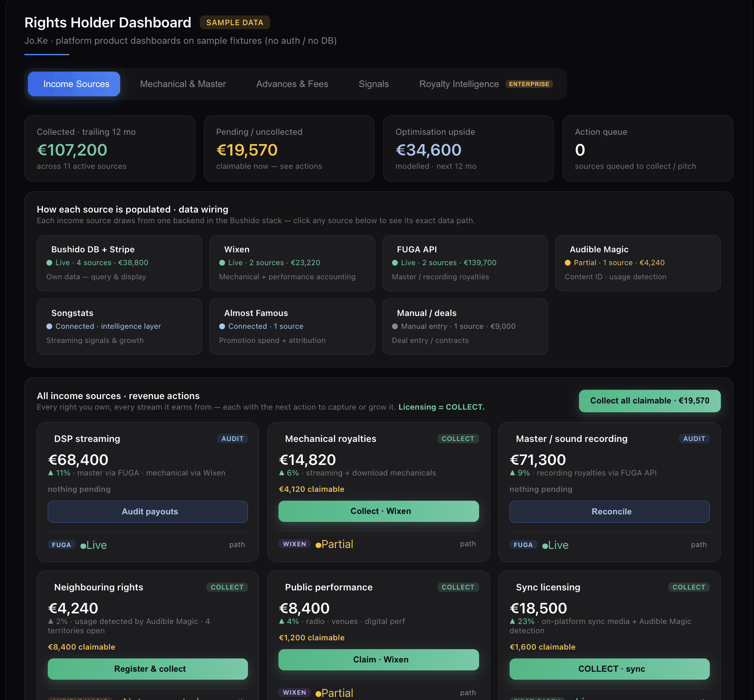The height and width of the screenshot is (700, 754).
Task: Click path link in Public performance card
Action: [x=468, y=692]
